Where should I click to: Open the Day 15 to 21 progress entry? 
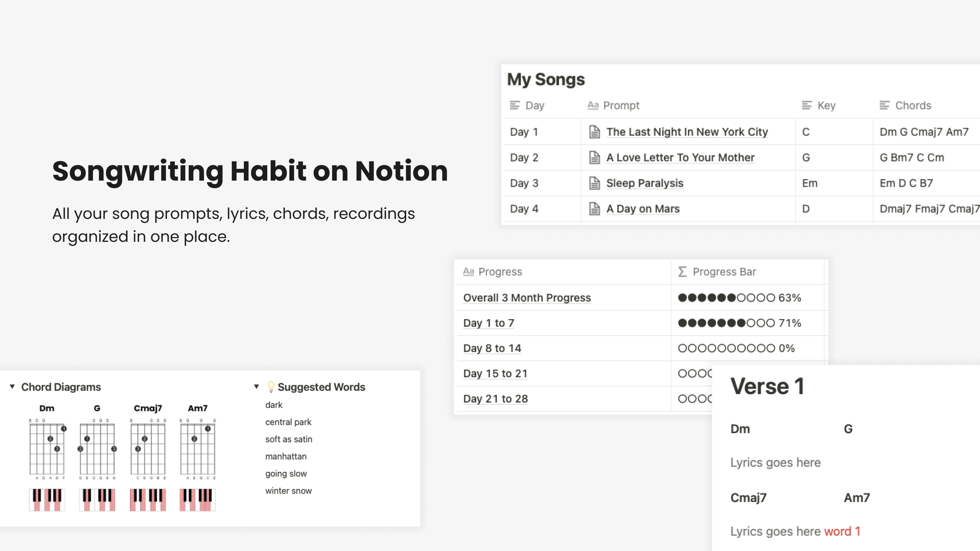click(495, 373)
